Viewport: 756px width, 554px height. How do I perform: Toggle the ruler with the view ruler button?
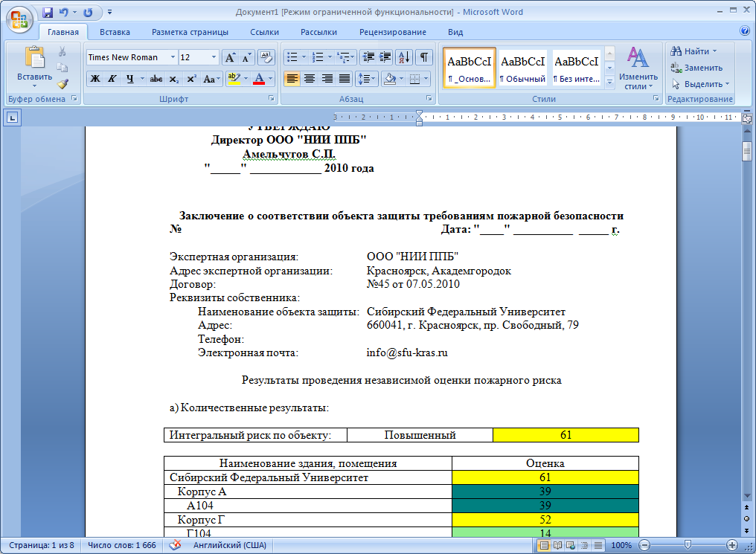click(x=747, y=118)
